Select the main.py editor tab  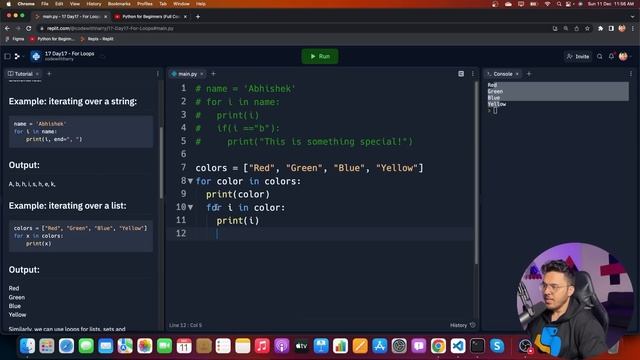pos(184,74)
